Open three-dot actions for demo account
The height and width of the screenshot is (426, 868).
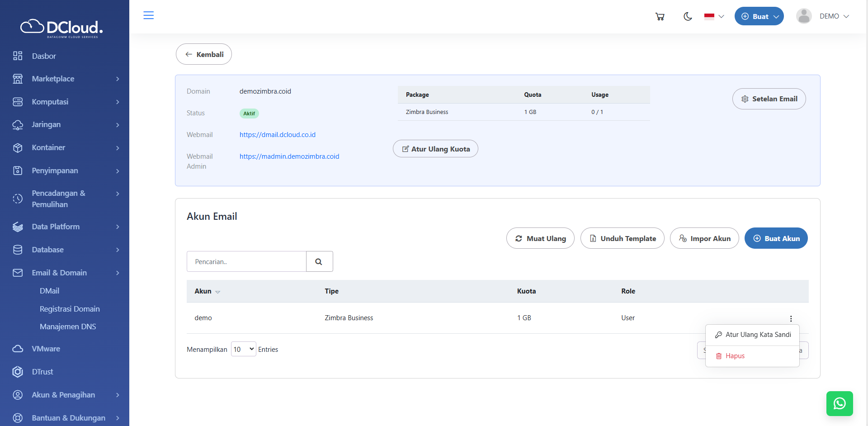click(791, 318)
